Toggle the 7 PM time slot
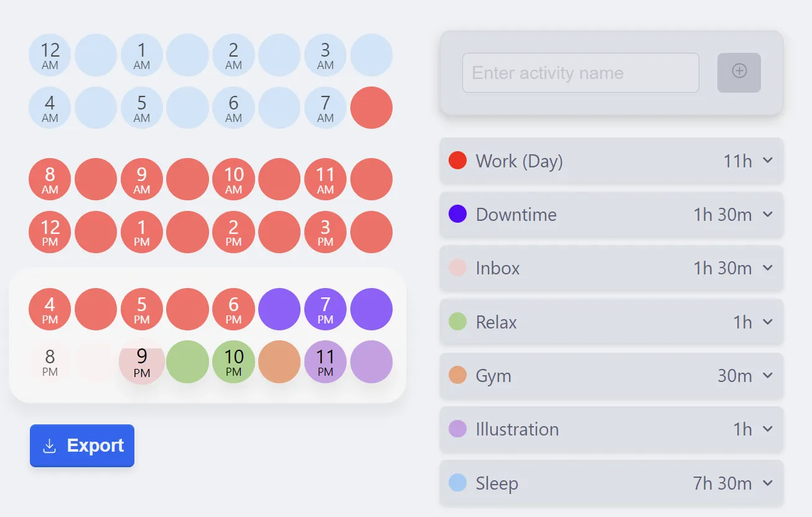The width and height of the screenshot is (812, 517). pos(325,309)
